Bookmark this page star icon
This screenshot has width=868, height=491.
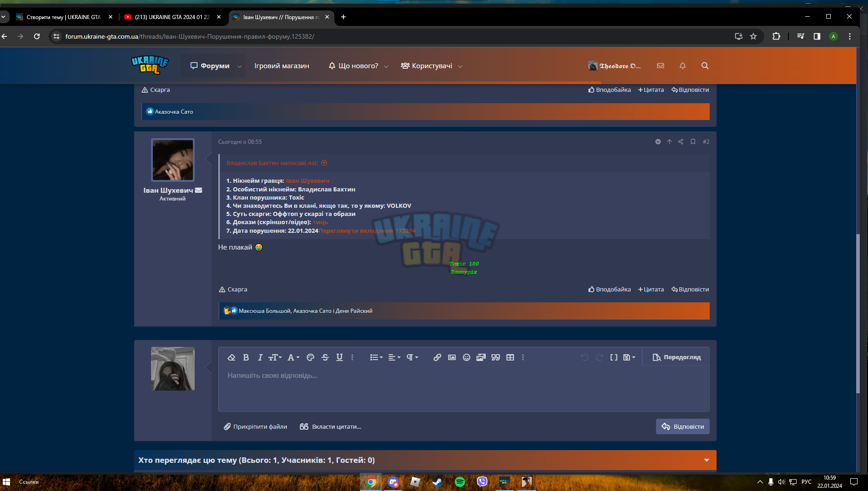click(x=753, y=36)
